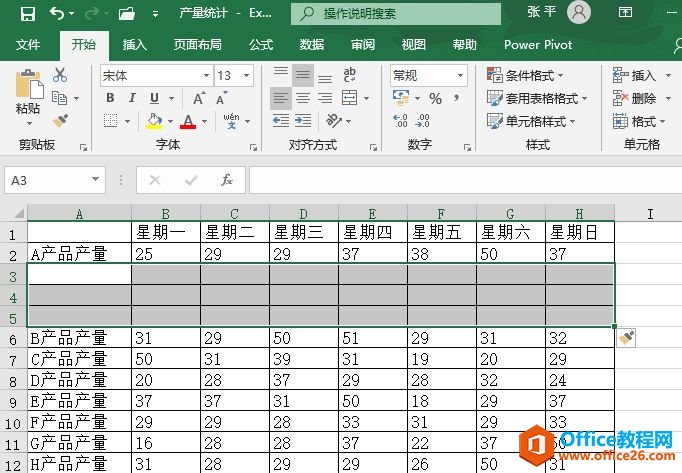Open the 字体 group dialog launcher

[253, 148]
